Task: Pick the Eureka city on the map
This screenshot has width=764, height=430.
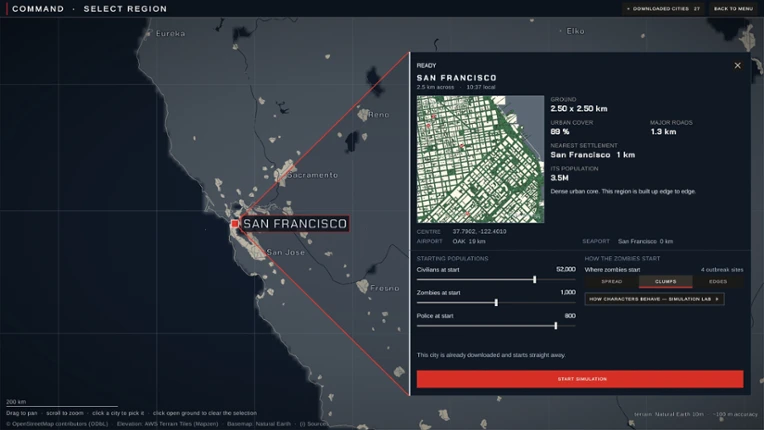Action: 170,33
